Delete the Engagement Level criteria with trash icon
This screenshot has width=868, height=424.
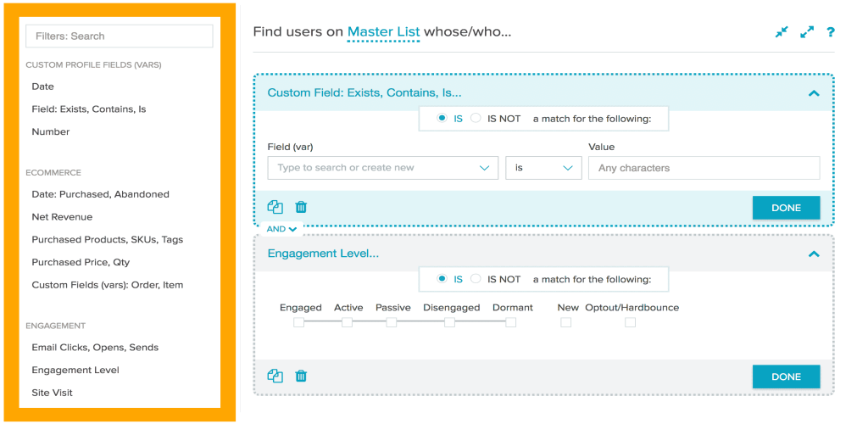pos(301,376)
